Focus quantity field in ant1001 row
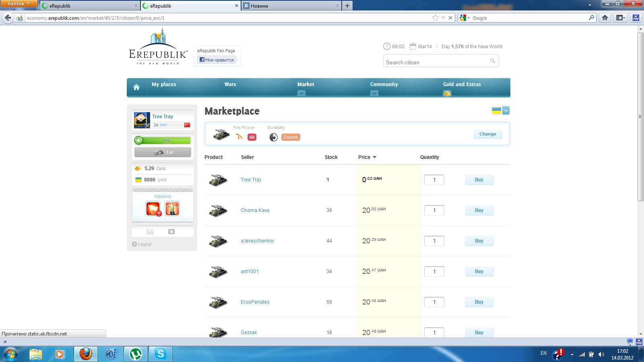Screen dimensions: 644x362 point(434,271)
